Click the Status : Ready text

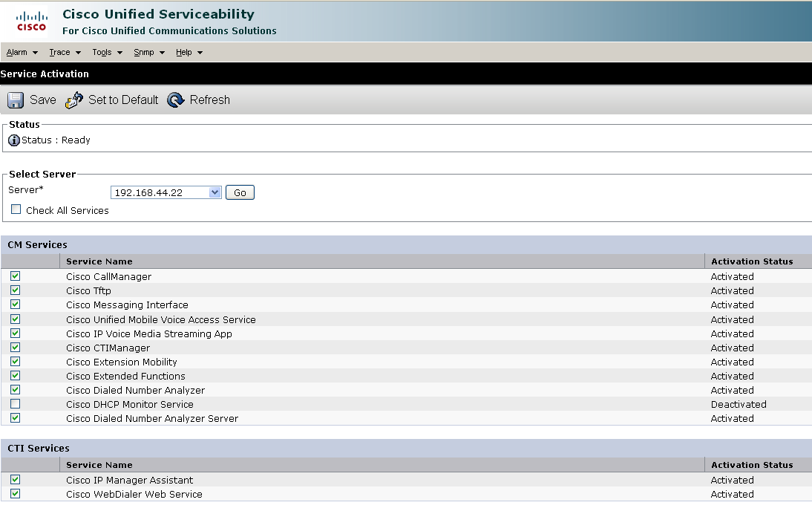(56, 140)
